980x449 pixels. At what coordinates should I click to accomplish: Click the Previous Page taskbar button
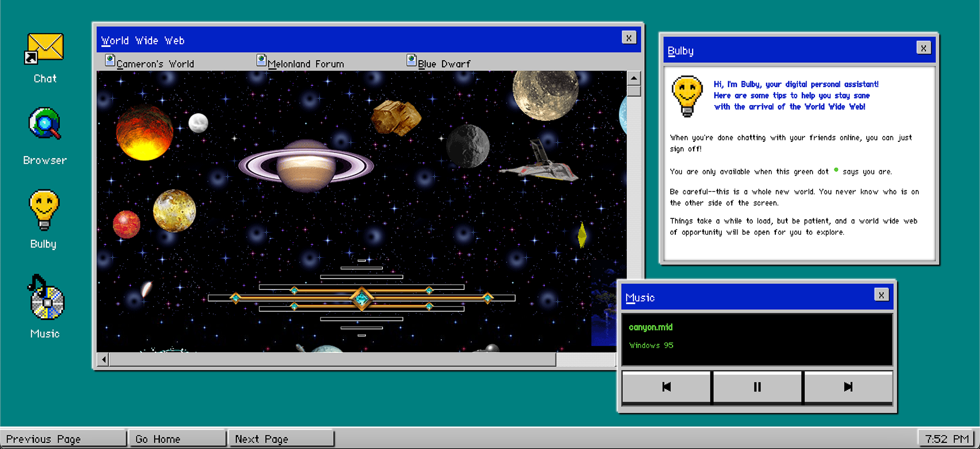(63, 439)
